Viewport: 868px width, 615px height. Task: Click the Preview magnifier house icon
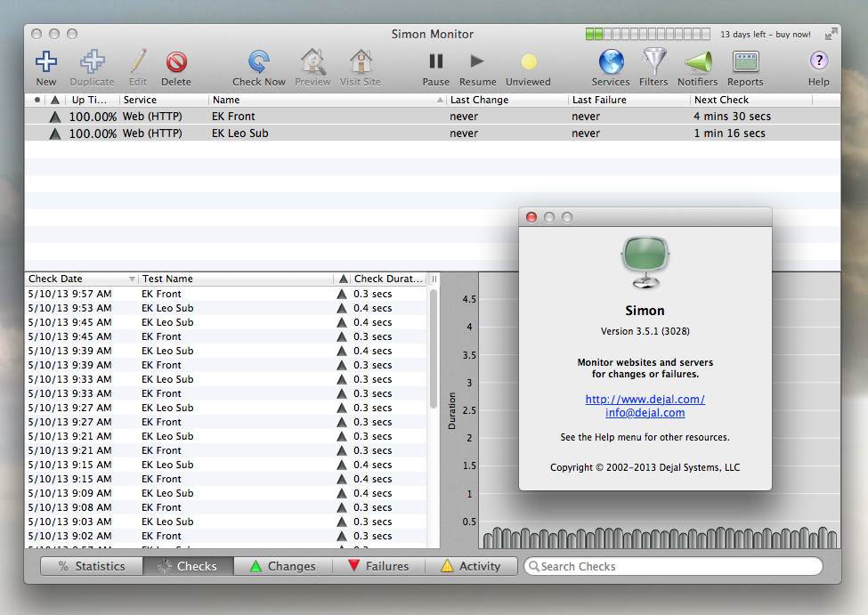(x=312, y=61)
